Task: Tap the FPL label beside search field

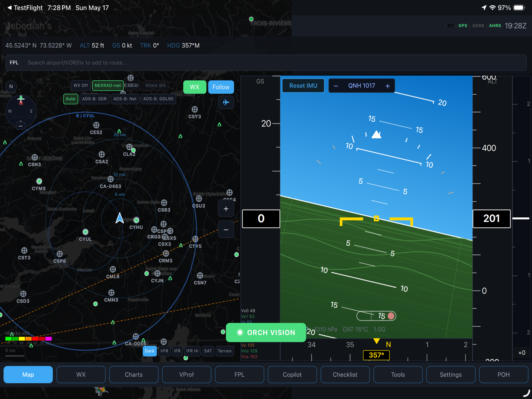Action: (14, 63)
